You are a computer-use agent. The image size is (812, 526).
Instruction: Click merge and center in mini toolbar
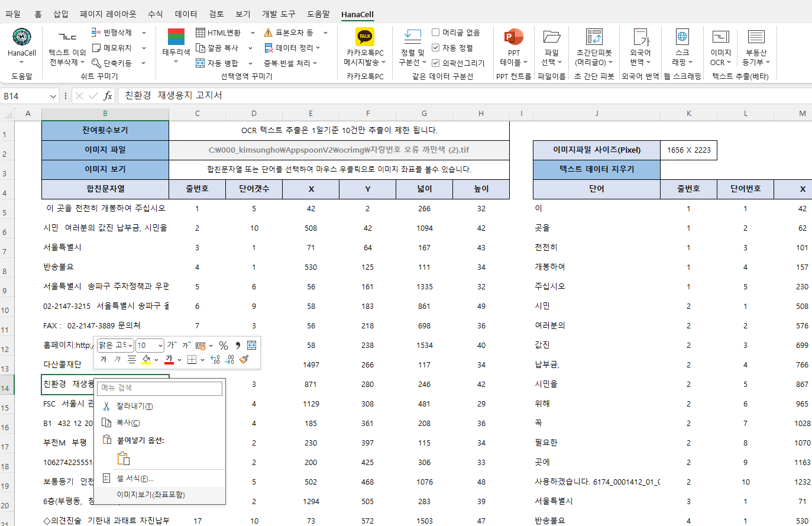251,345
